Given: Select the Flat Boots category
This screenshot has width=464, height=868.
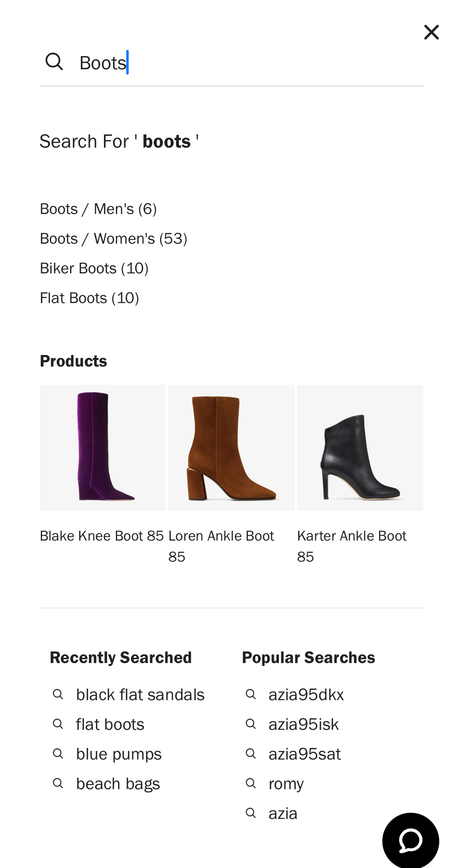Looking at the screenshot, I should [x=90, y=298].
